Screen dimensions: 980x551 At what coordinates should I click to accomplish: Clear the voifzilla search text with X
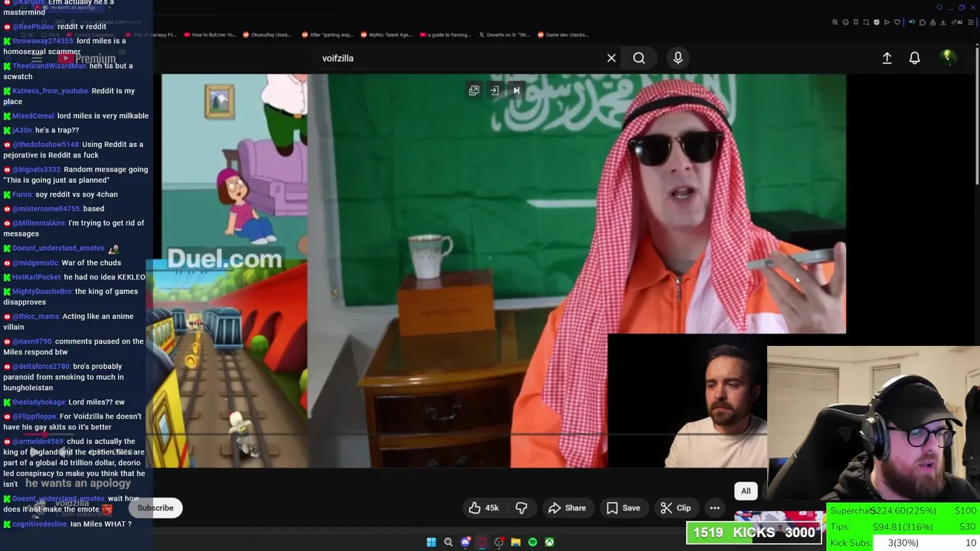tap(611, 58)
